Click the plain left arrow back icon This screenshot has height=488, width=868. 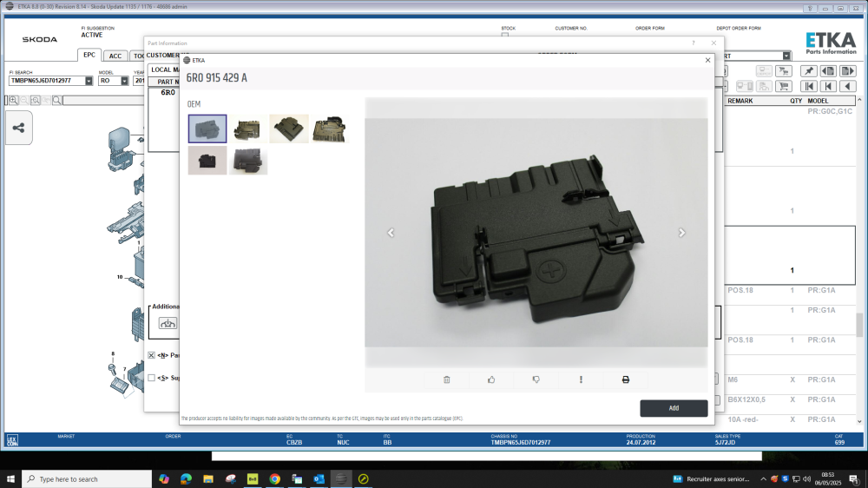tap(847, 87)
